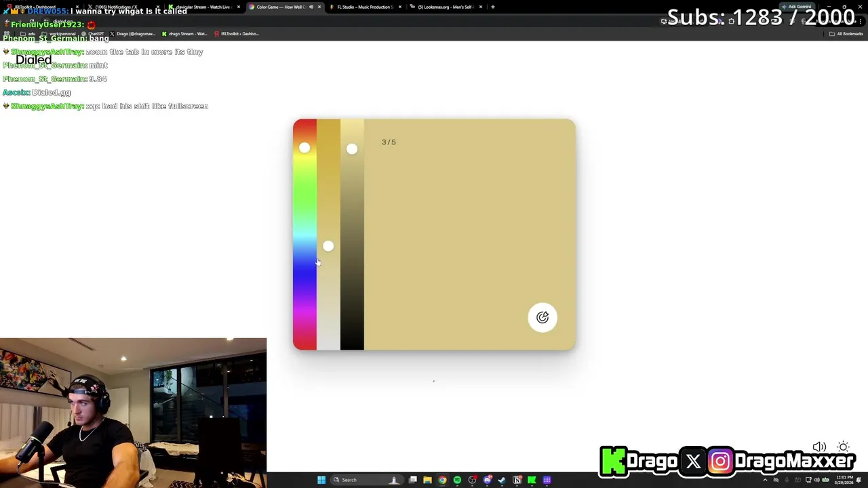Click the taskbar Search box

(366, 480)
